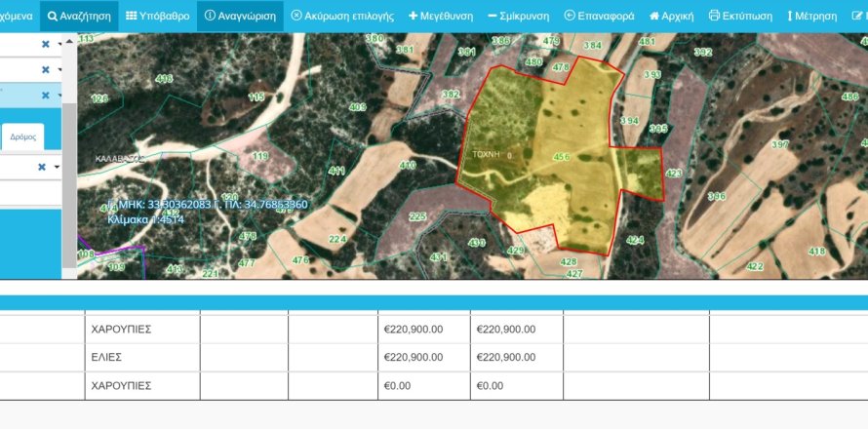Select parcel 418 on the map

[817, 252]
